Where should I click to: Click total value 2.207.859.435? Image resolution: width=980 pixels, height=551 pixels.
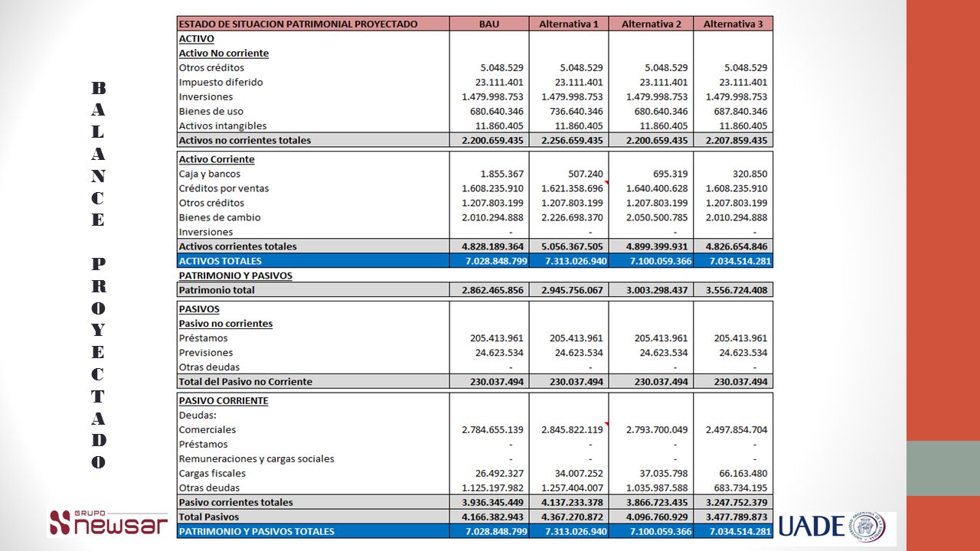[x=736, y=141]
